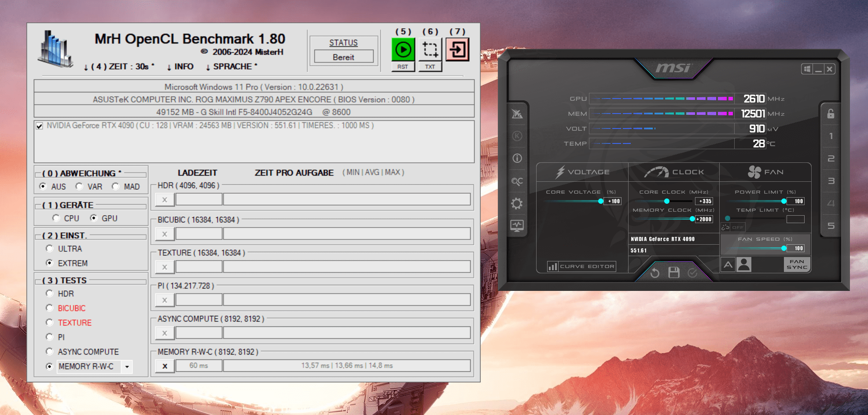Screen dimensions: 868x415
Task: Click the x button in BICUBIC row
Action: pos(165,234)
